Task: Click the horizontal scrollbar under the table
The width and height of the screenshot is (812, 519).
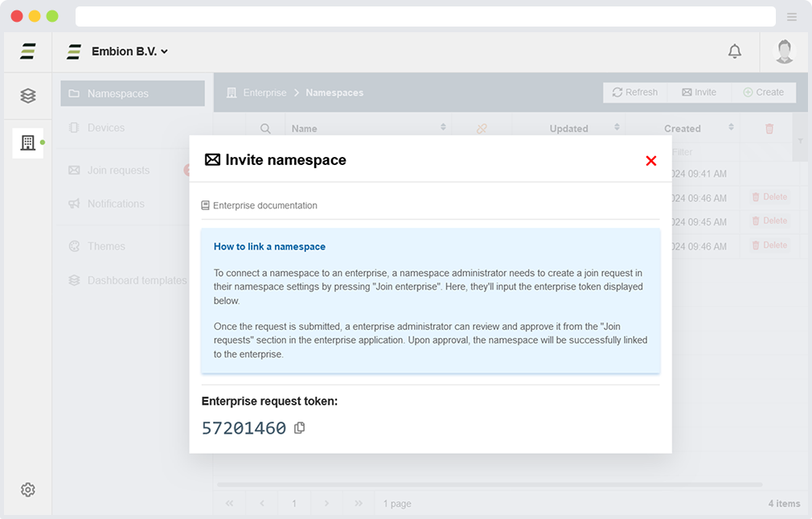Action: tap(489, 484)
